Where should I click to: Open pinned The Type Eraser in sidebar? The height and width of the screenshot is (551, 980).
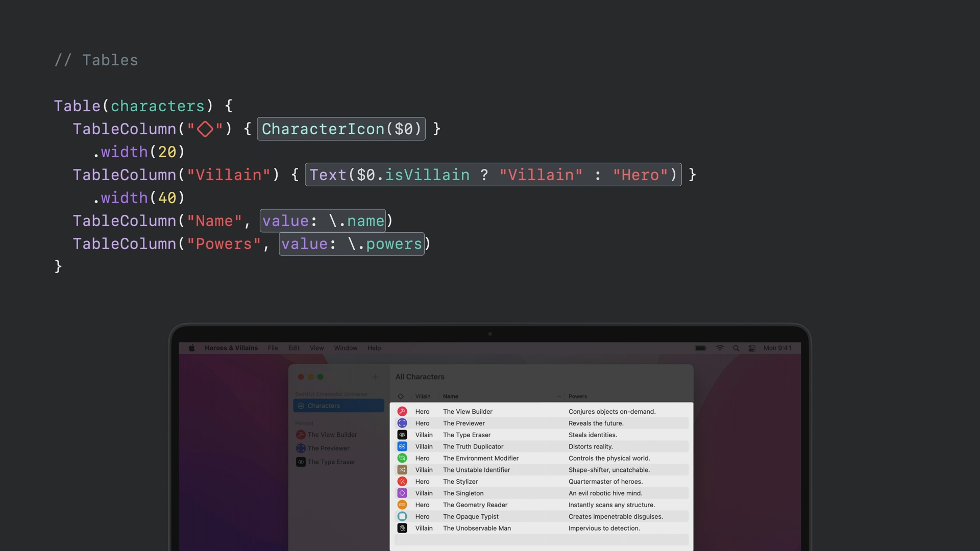pyautogui.click(x=331, y=462)
